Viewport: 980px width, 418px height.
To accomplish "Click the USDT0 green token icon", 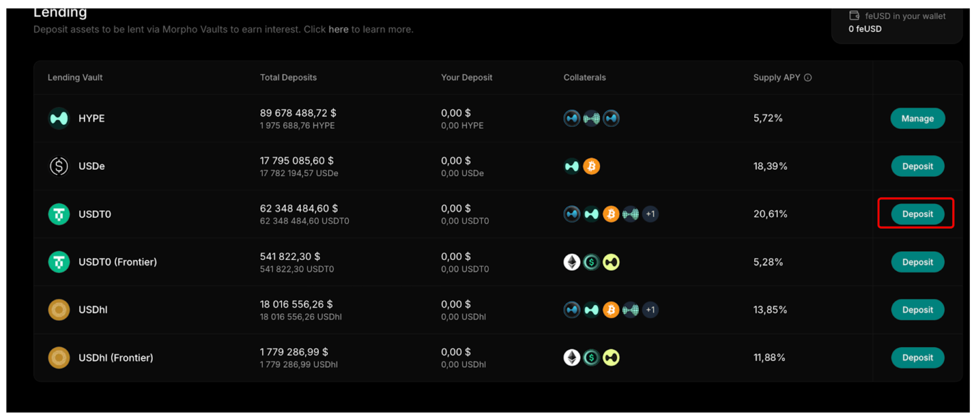I will [x=59, y=214].
